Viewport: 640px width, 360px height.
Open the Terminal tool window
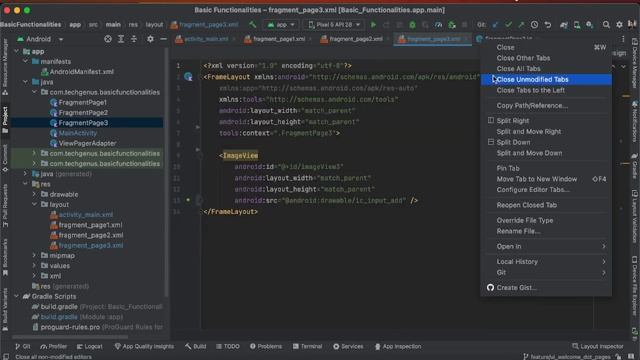[307, 346]
